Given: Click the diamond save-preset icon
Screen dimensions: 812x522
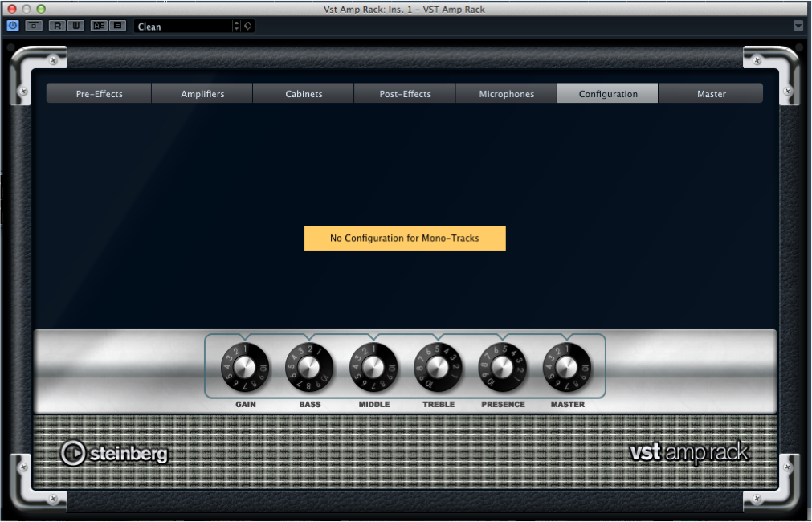Looking at the screenshot, I should click(247, 26).
